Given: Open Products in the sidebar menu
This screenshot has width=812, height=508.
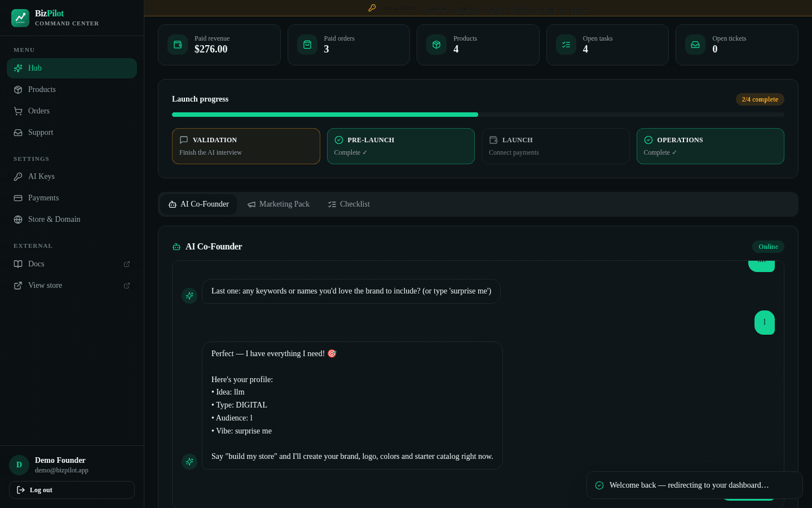Looking at the screenshot, I should (72, 90).
